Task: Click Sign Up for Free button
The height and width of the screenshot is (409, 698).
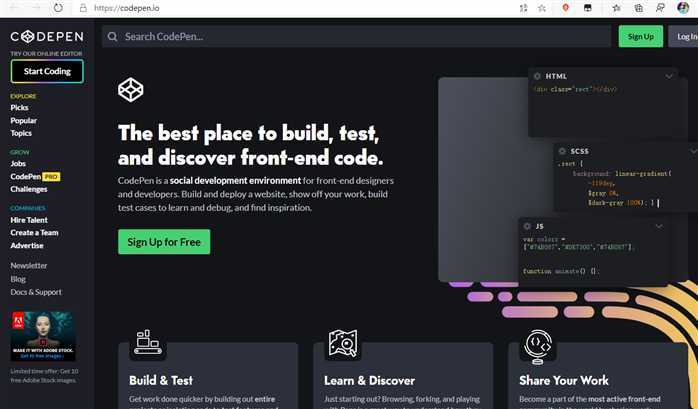Action: 164,242
